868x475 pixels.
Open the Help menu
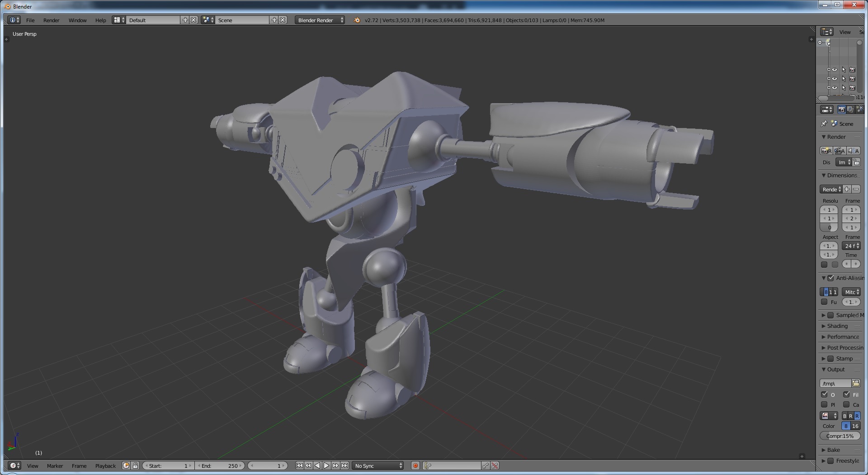100,20
